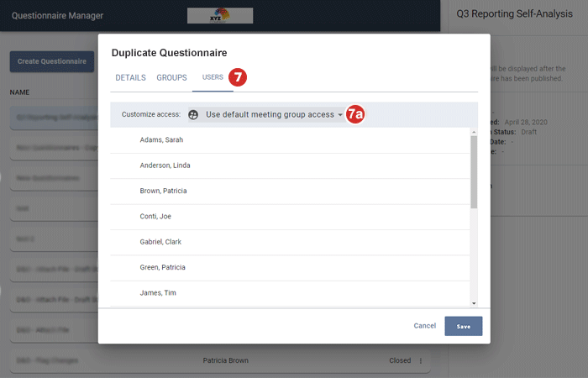Pick Conti, Joe from users

(155, 216)
